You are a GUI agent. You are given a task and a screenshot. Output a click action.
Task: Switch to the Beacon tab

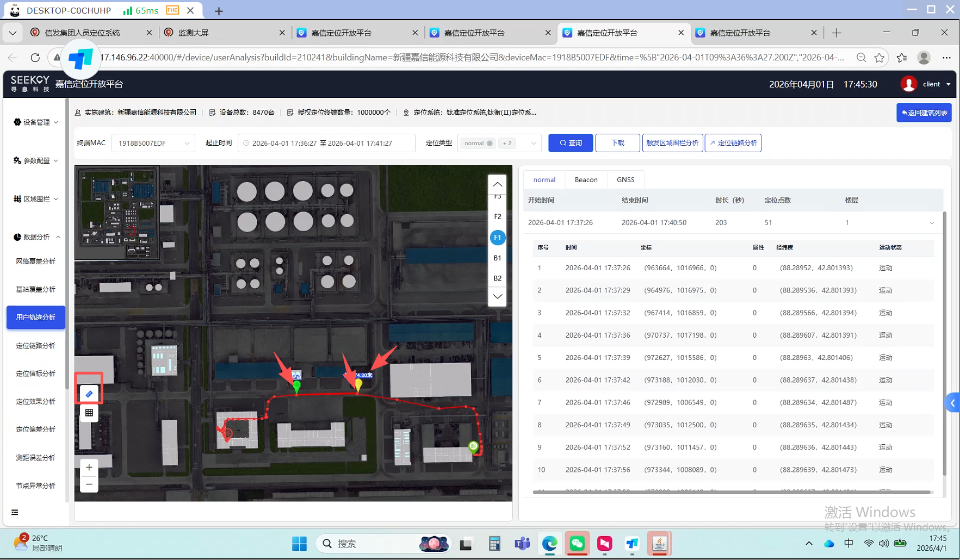(586, 180)
